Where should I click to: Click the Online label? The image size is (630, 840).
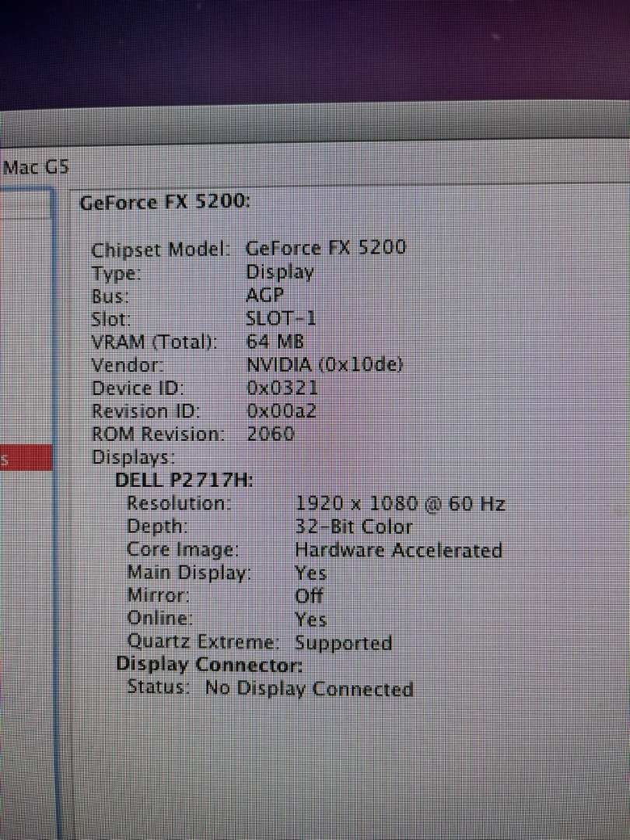(x=160, y=619)
